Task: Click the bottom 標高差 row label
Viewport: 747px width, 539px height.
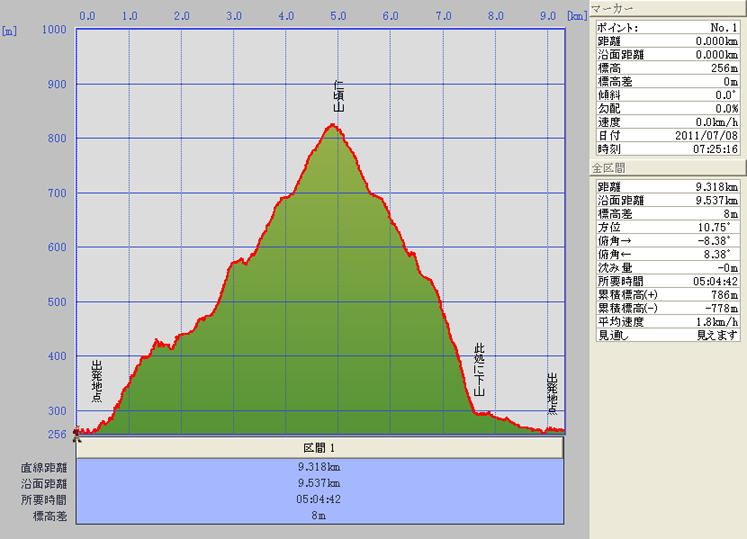Action: (x=50, y=516)
